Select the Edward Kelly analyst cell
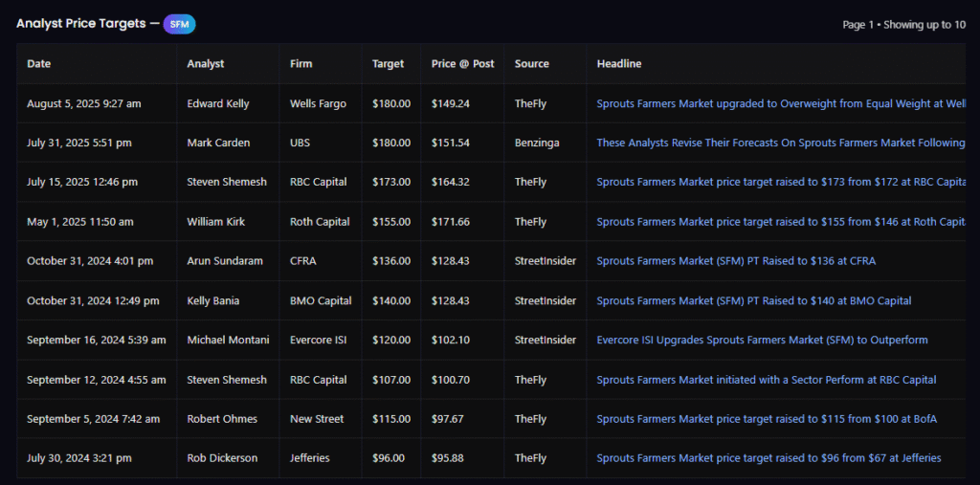Viewport: 980px width, 485px height. click(x=218, y=103)
